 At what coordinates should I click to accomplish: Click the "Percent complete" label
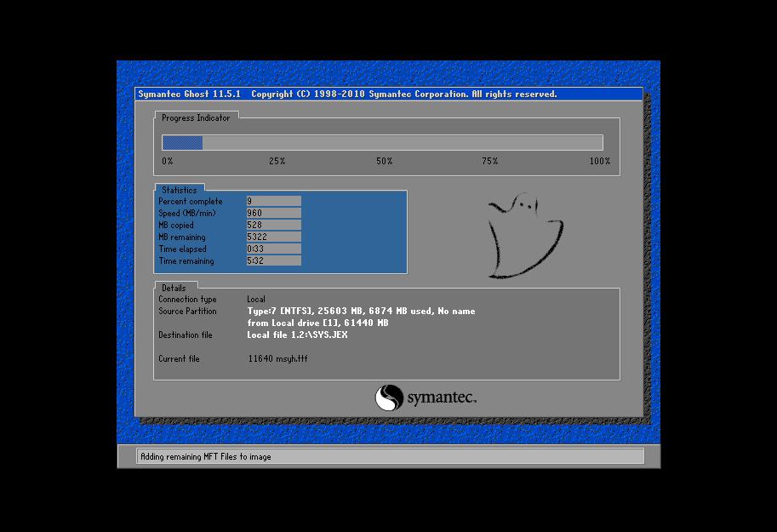[191, 201]
